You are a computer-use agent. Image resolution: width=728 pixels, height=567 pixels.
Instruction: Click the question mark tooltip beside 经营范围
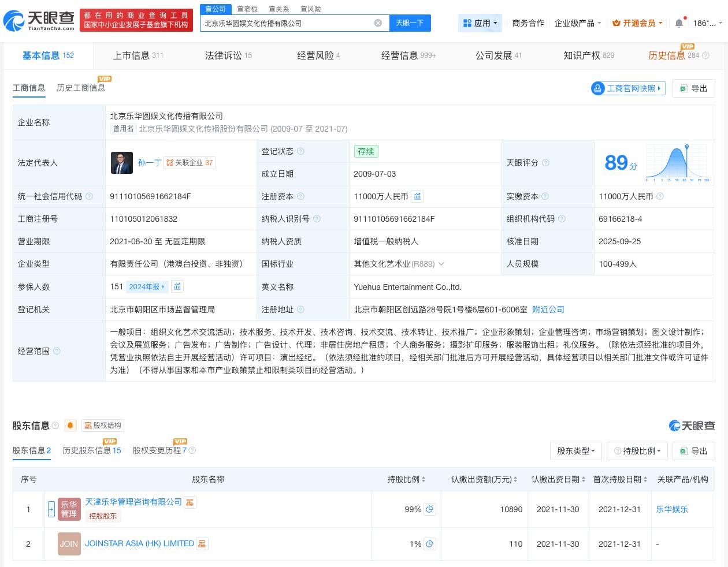[57, 351]
